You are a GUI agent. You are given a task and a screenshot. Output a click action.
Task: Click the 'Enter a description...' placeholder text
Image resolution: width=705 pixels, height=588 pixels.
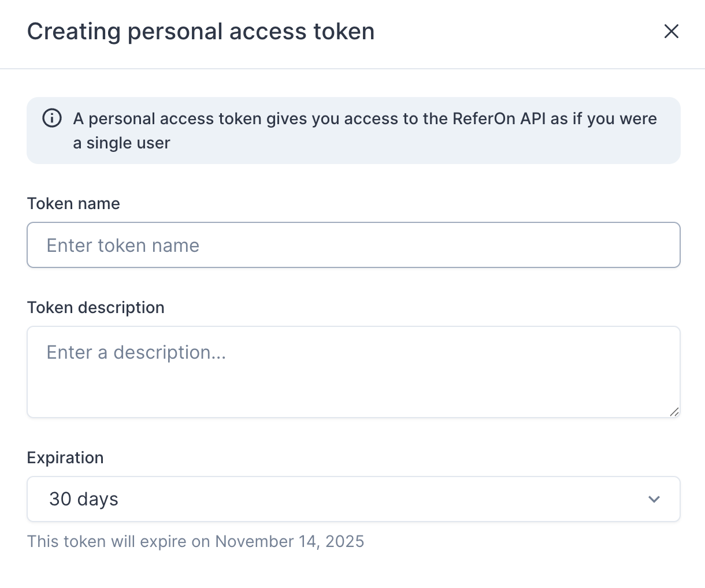tap(136, 352)
